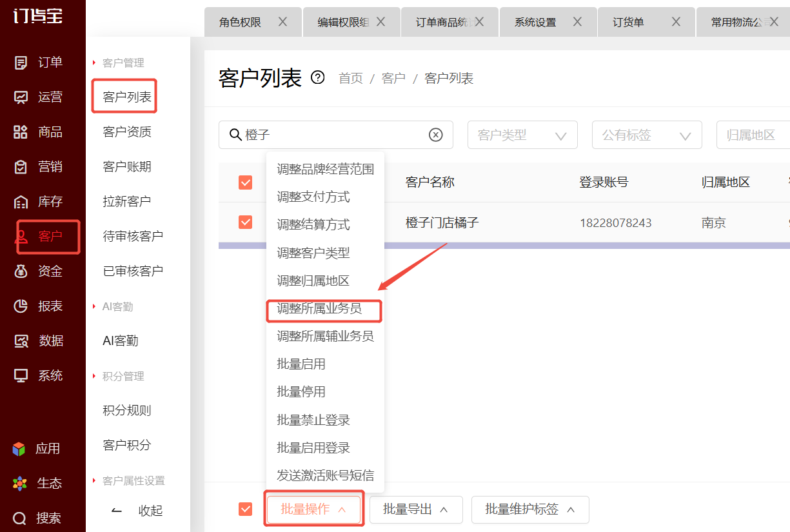Focus the search field containing 橙子
790x532 pixels.
point(336,135)
